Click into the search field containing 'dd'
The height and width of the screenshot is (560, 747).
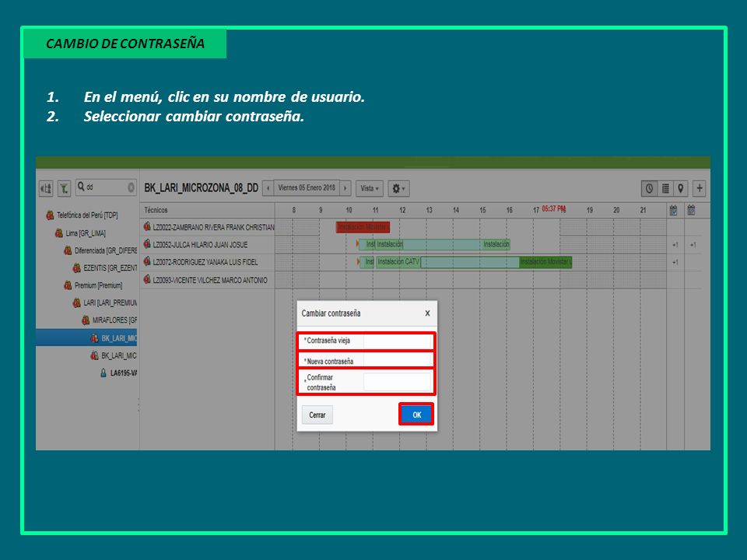tap(107, 187)
